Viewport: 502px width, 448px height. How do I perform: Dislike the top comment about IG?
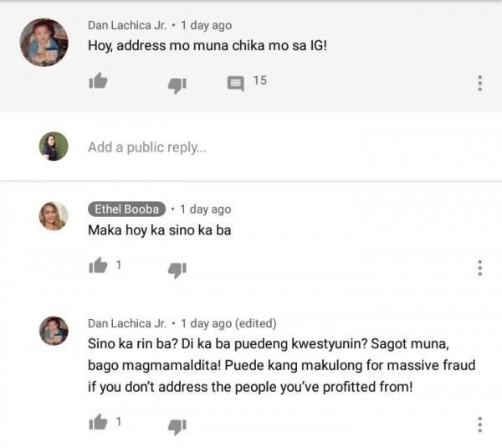(177, 84)
